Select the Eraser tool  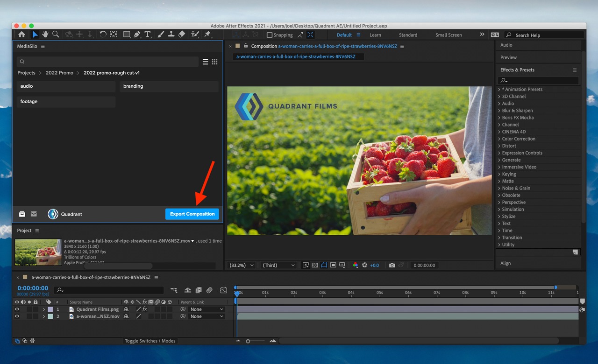coord(182,35)
